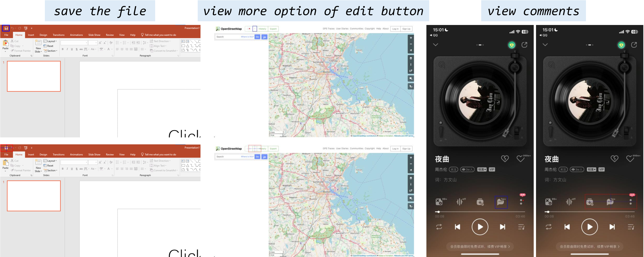This screenshot has height=257, width=644.
Task: Start slideshow from beginning icon, upper PowerPoint window
Action: [x=25, y=28]
